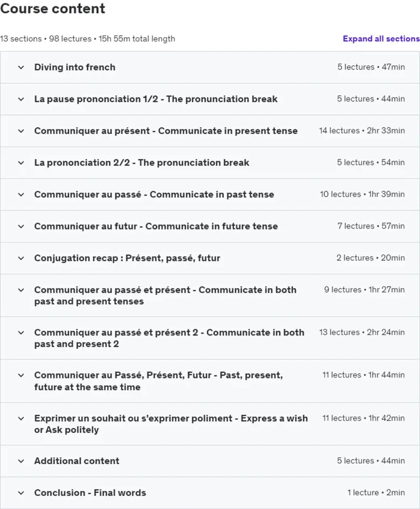420x509 pixels.
Task: Expand Conclusion - Final words chevron
Action: [21, 493]
